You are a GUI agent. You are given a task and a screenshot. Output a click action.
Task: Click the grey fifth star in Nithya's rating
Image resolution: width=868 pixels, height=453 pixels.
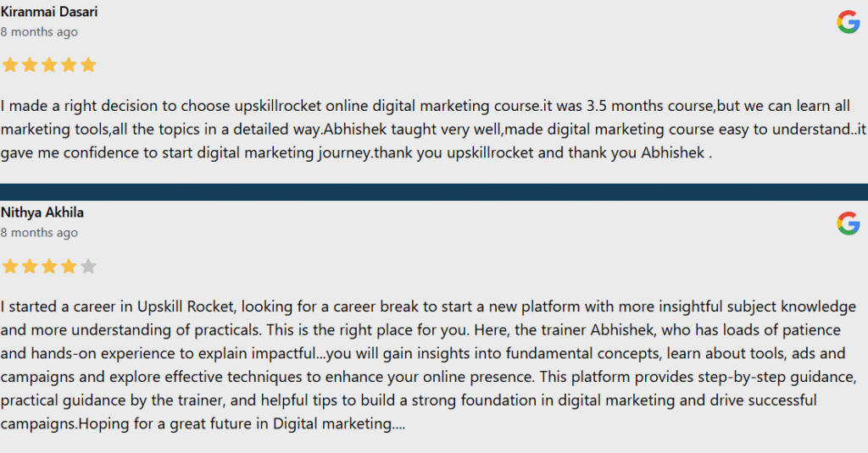(x=88, y=267)
